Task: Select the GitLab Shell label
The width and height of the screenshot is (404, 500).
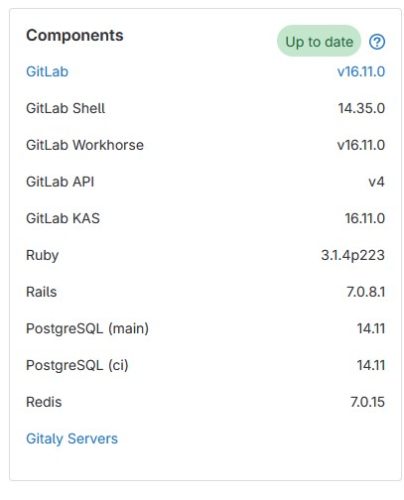Action: point(66,108)
